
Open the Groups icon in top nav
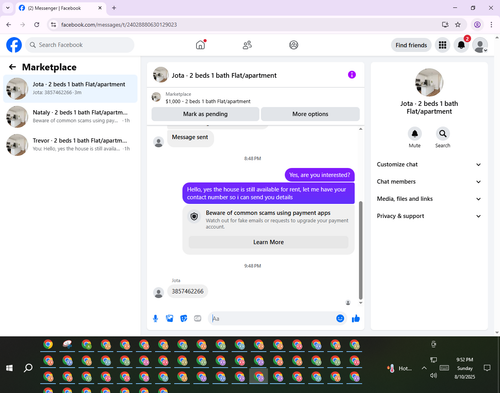point(294,45)
